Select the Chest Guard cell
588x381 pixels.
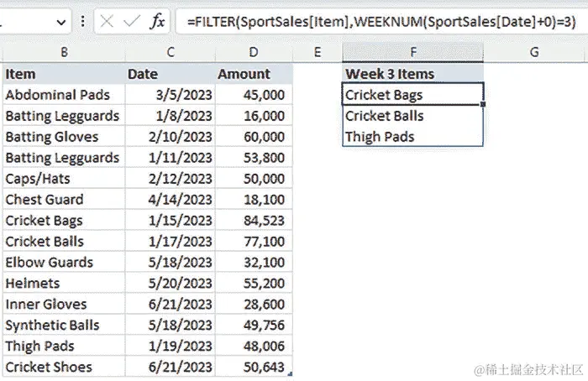pos(64,200)
